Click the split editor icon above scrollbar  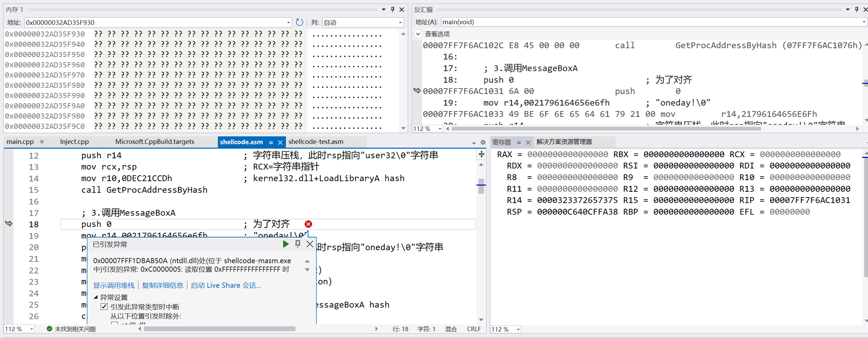[x=481, y=154]
